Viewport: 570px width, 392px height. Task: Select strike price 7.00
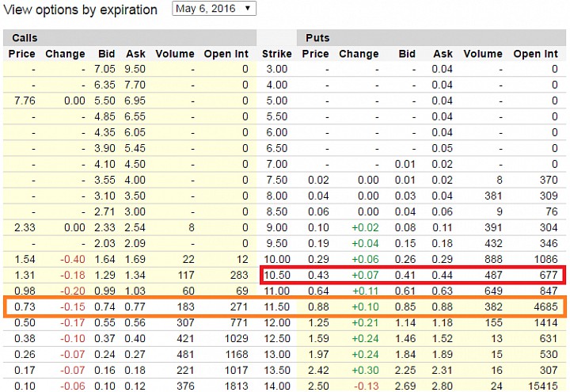click(x=276, y=164)
